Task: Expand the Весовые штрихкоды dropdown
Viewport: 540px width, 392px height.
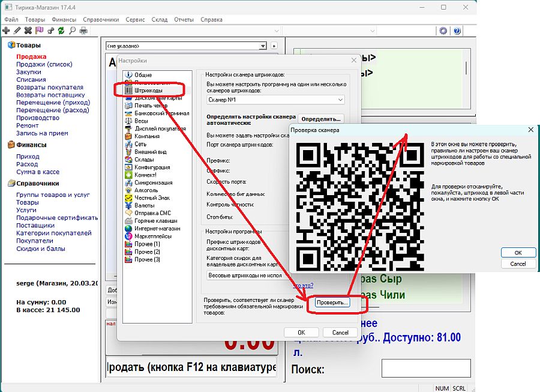Action: coord(245,276)
